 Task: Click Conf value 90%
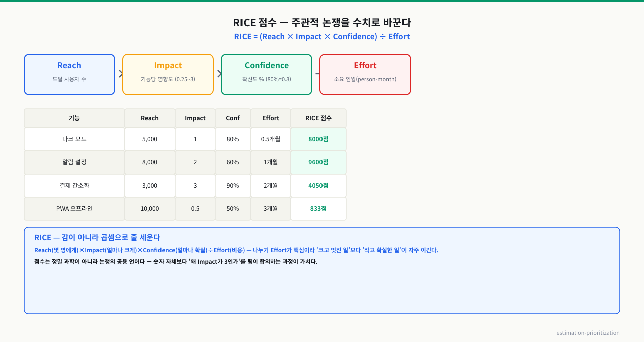point(233,186)
